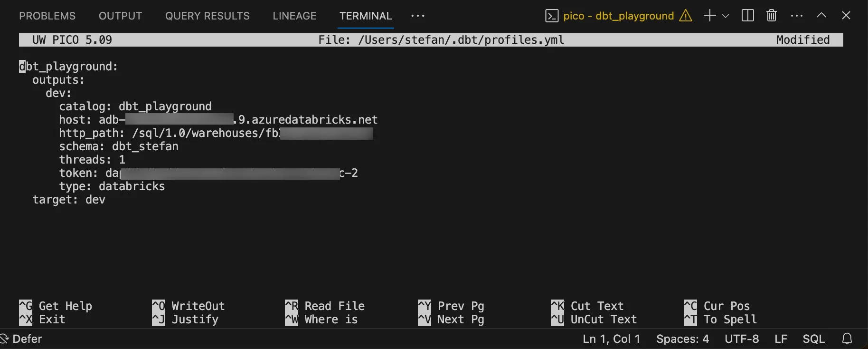Open the launch profile dropdown chevron
The image size is (868, 349).
pos(726,16)
